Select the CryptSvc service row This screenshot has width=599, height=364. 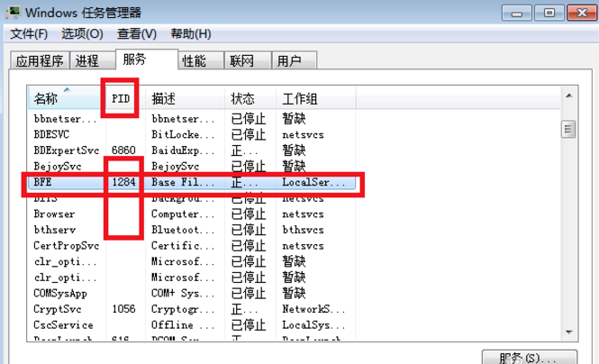tap(192, 309)
